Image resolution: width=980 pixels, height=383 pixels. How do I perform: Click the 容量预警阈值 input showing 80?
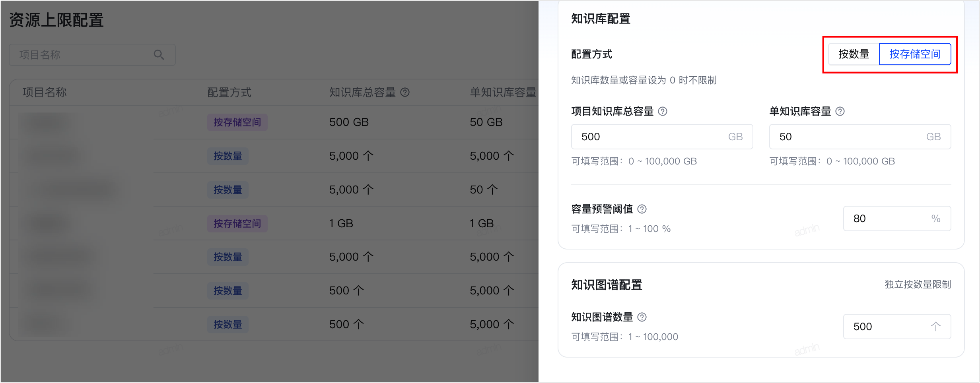897,219
